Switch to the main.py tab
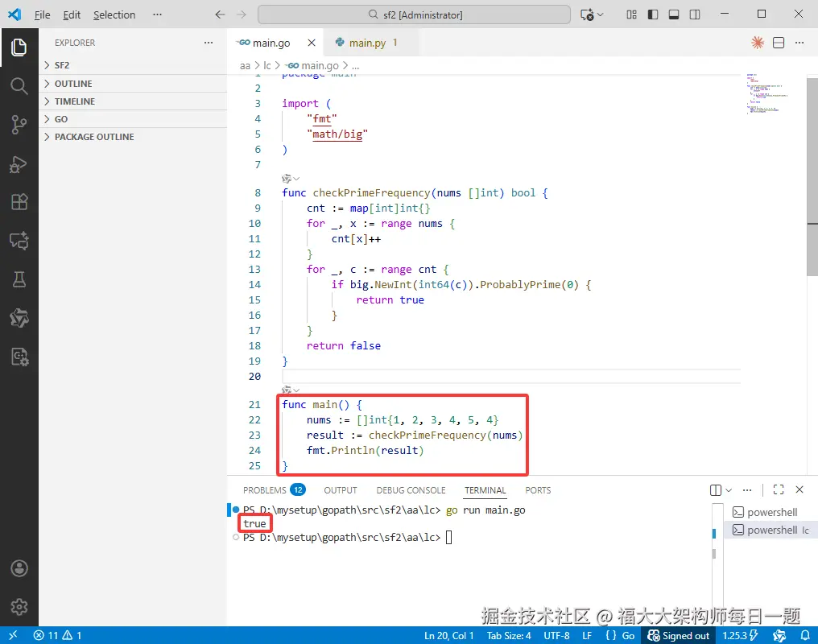The image size is (818, 644). 367,43
